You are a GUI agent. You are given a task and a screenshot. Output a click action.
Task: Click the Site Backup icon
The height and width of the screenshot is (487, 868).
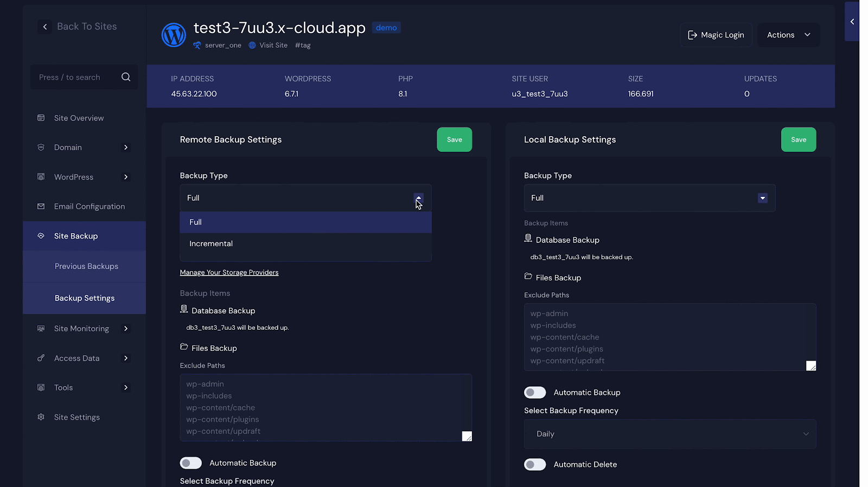tap(41, 235)
